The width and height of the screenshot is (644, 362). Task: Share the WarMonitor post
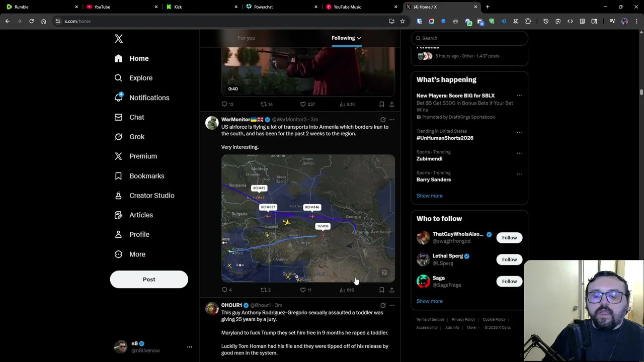click(x=392, y=290)
